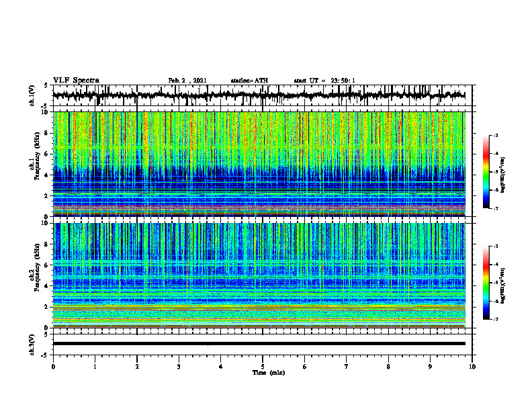Click the "-7" label on ch.2 colorbar

click(x=496, y=319)
